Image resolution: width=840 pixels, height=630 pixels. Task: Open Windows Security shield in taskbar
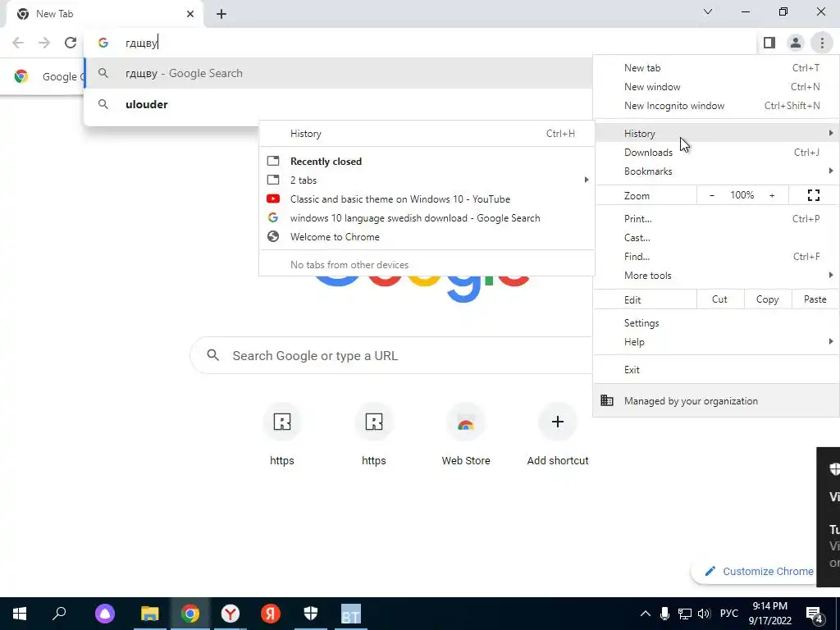(311, 614)
